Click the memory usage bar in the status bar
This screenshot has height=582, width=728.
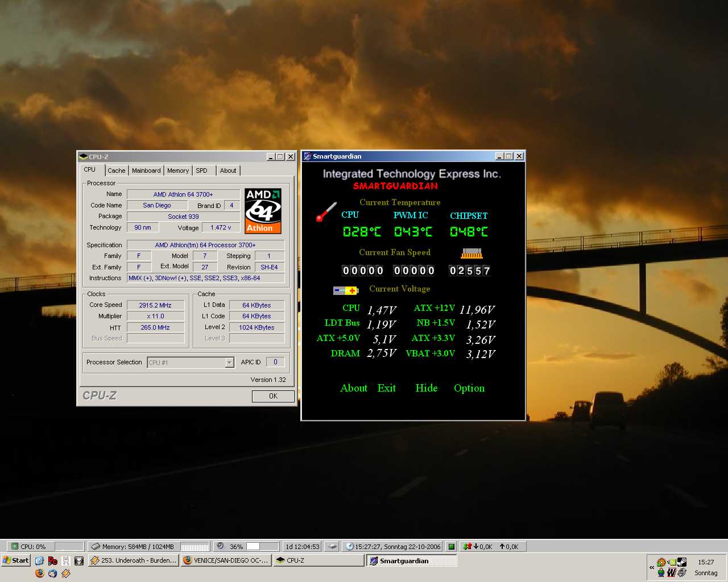click(195, 547)
